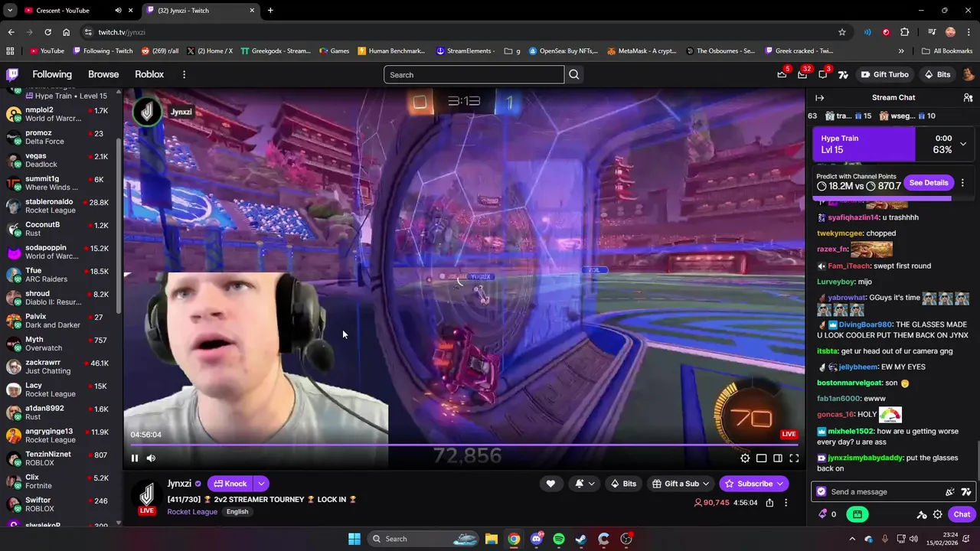This screenshot has height=551, width=980.
Task: Expand Hype Train chevron
Action: tap(963, 144)
